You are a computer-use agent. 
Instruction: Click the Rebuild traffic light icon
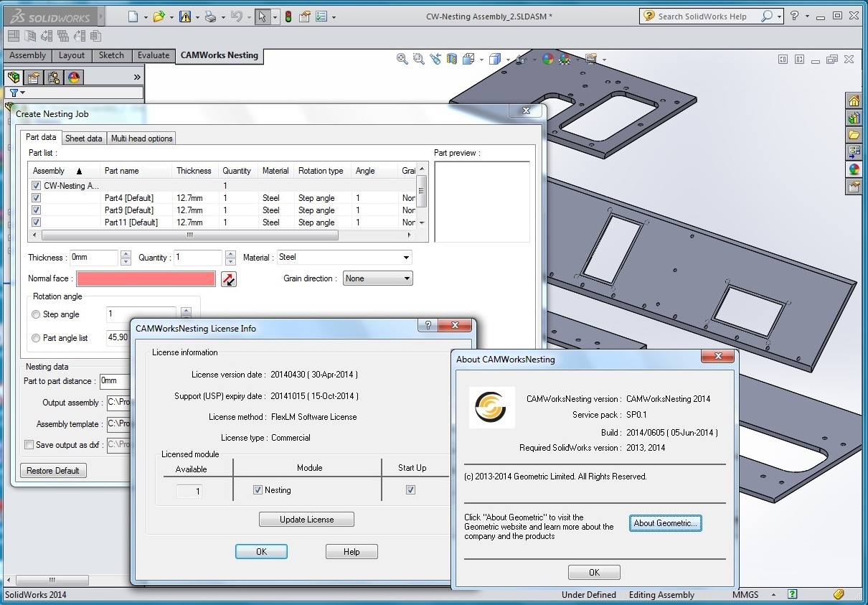pyautogui.click(x=288, y=17)
